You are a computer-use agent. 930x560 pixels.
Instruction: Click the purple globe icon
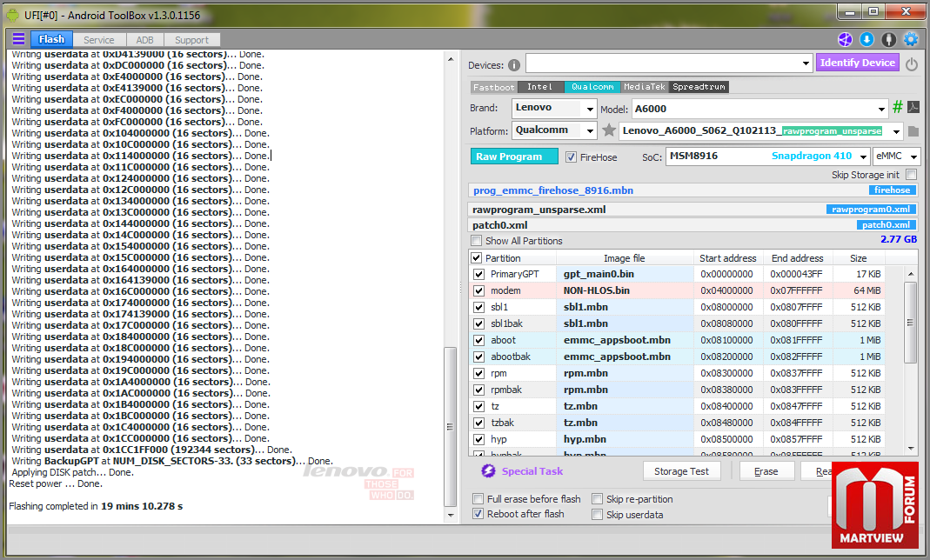click(845, 39)
